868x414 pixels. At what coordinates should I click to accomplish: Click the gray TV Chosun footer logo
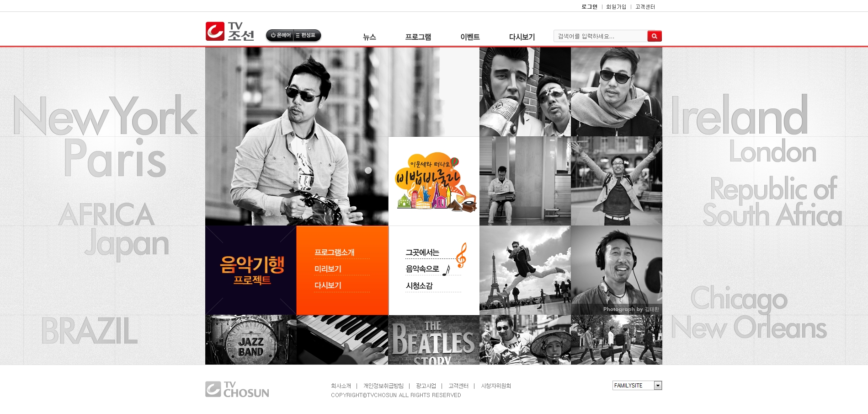coord(237,389)
